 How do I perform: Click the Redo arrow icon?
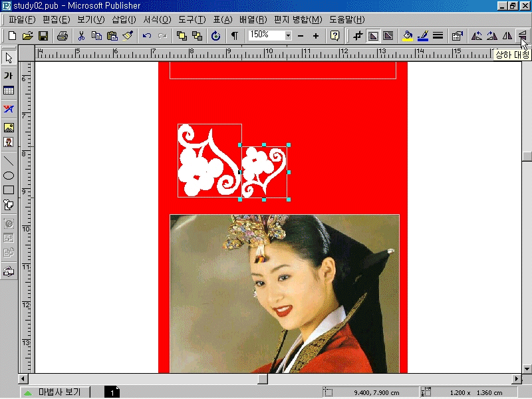(162, 36)
